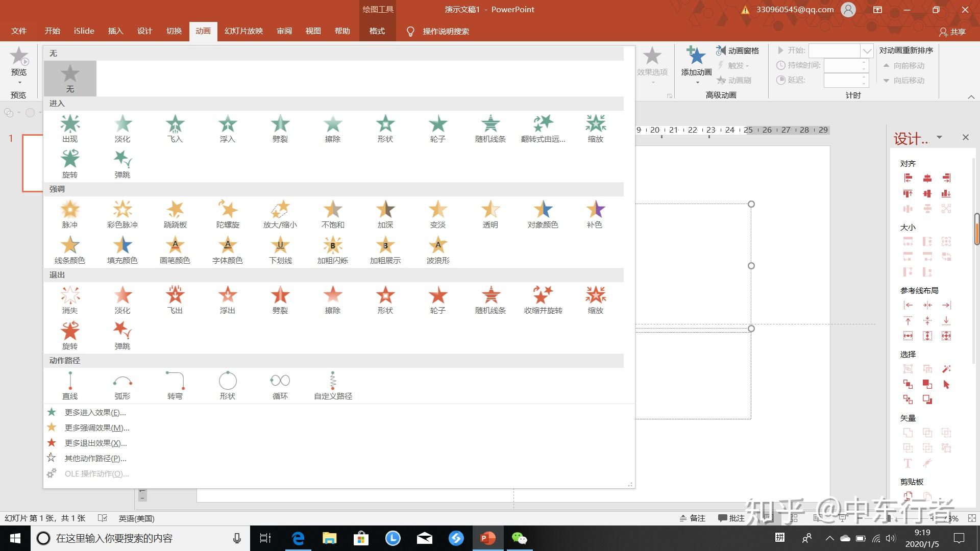The image size is (980, 551).
Task: Select the 随机线条 entrance animation
Action: pyautogui.click(x=491, y=129)
